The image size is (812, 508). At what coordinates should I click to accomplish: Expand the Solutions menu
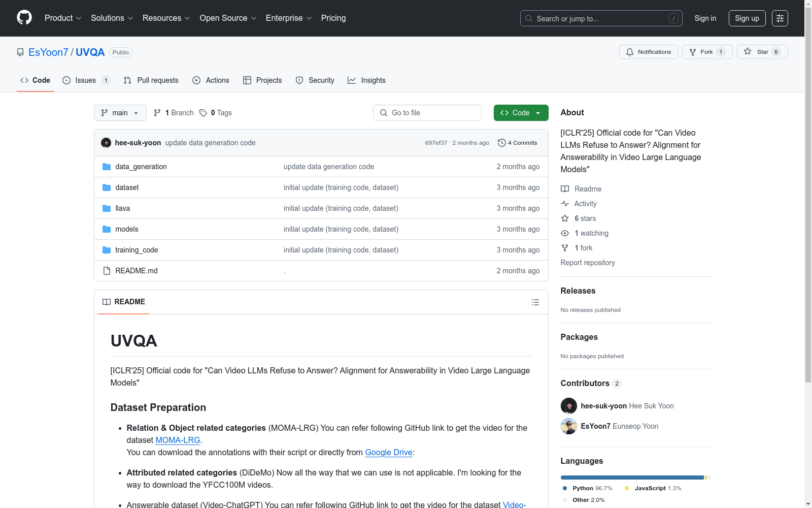(112, 18)
